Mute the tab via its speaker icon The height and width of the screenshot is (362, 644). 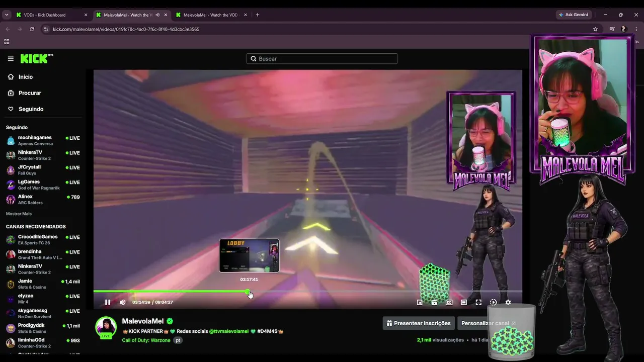click(x=157, y=15)
